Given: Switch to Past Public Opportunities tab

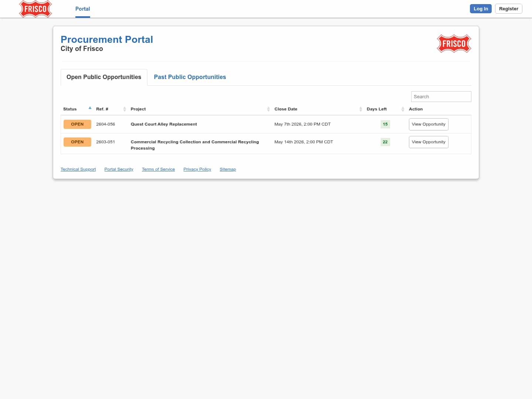Looking at the screenshot, I should tap(190, 77).
